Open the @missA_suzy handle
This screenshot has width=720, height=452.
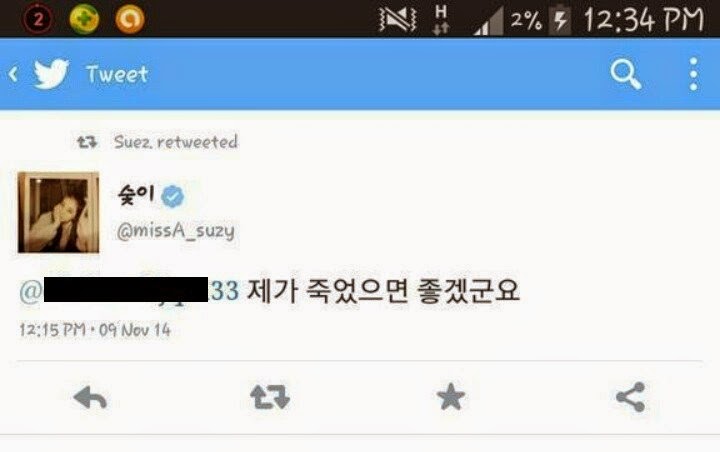[x=175, y=230]
